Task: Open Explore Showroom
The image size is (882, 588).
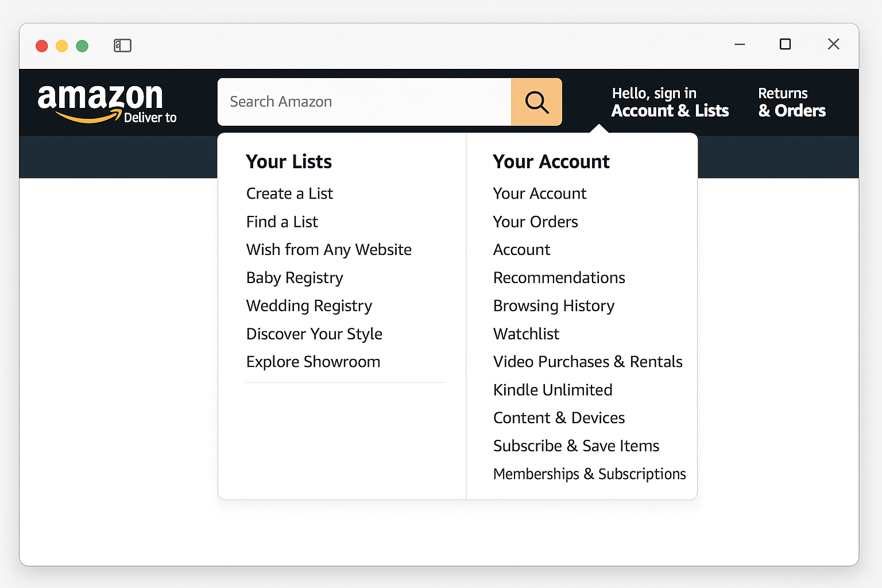Action: tap(313, 362)
